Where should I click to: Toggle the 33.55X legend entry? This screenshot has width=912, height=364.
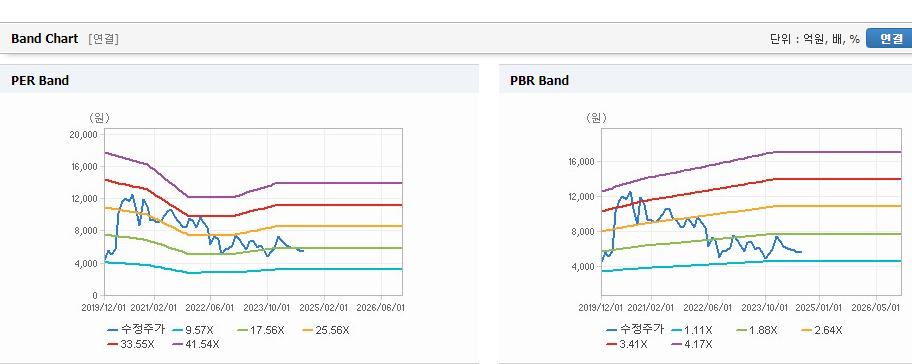[131, 344]
